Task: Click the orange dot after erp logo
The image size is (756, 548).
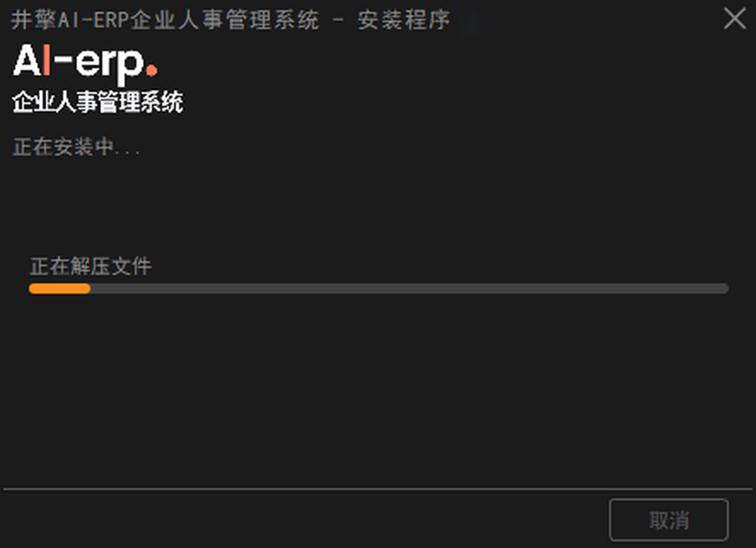Action: coord(151,71)
